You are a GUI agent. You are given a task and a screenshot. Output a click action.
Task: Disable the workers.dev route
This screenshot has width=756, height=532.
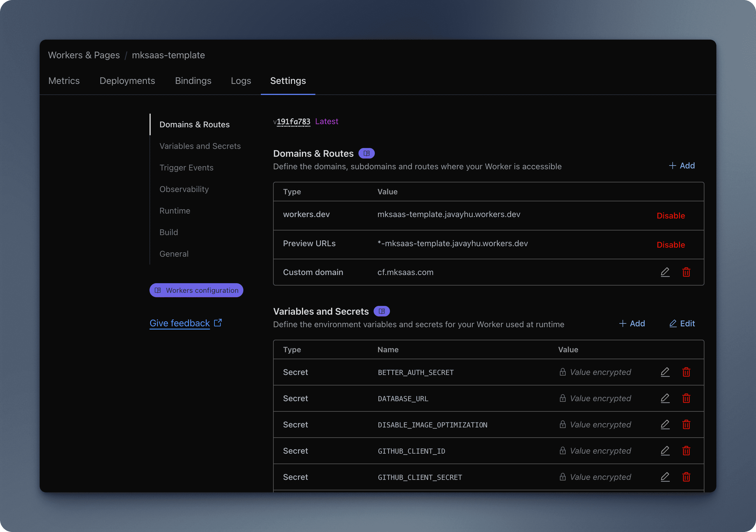coord(670,216)
